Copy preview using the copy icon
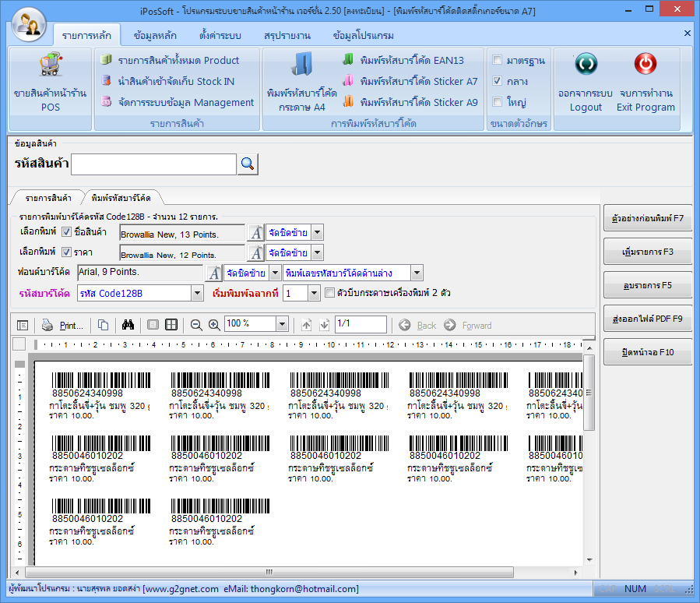The height and width of the screenshot is (603, 700). (103, 325)
